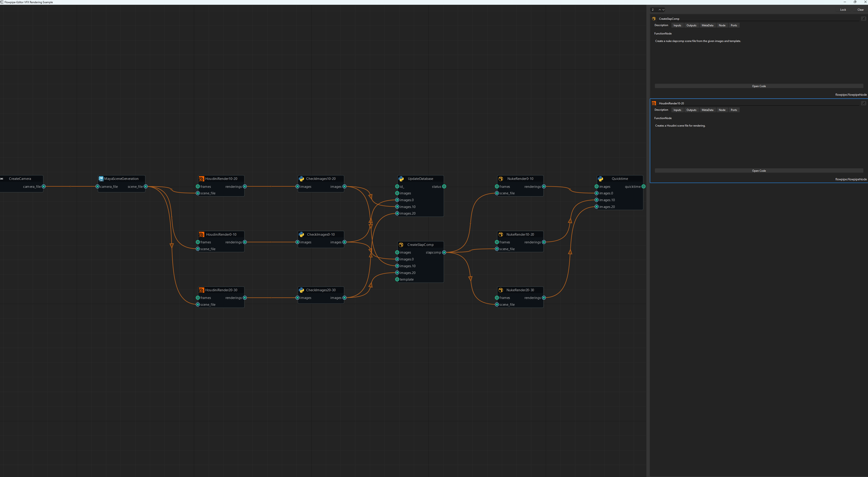This screenshot has height=477, width=868.
Task: Click Python icon on UpdateDatabase node
Action: point(401,179)
